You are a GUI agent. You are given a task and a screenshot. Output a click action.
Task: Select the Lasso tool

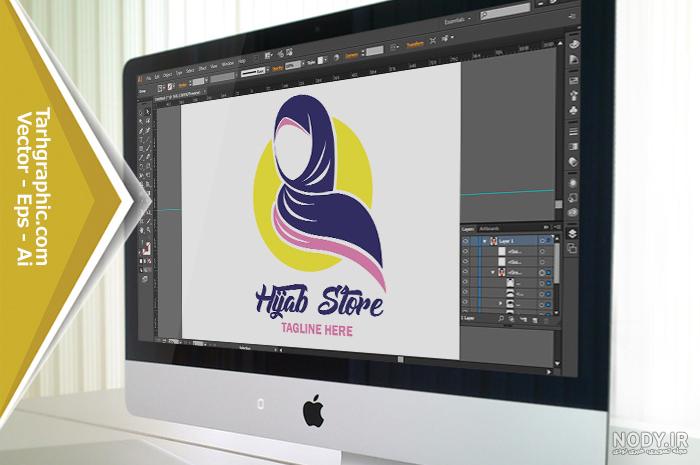point(148,122)
